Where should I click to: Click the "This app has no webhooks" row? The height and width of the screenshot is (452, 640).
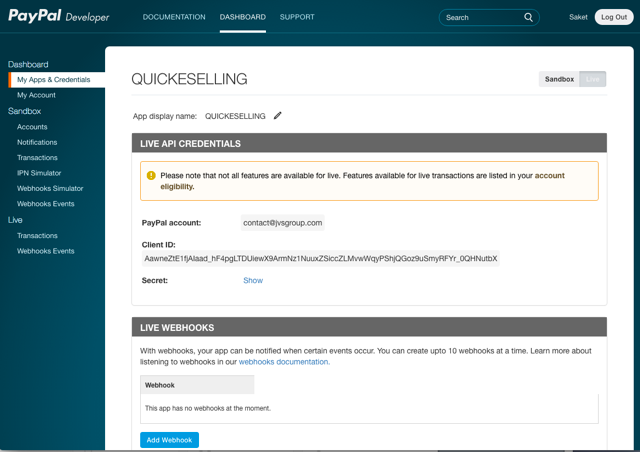(x=369, y=408)
